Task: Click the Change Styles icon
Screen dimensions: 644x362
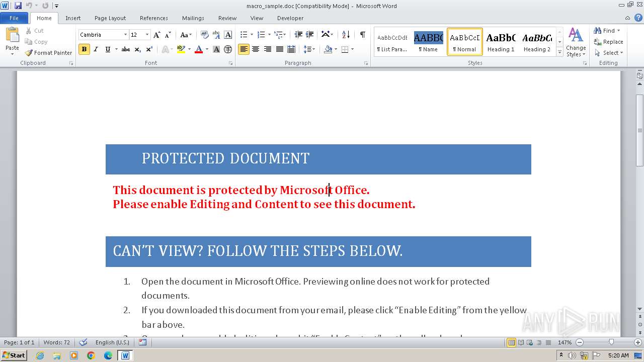Action: point(576,42)
